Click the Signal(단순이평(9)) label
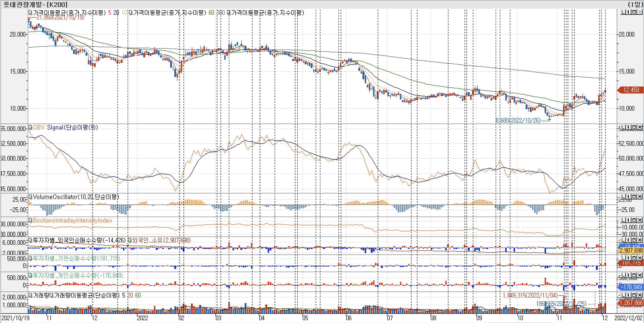The height and width of the screenshot is (323, 644). 72,127
